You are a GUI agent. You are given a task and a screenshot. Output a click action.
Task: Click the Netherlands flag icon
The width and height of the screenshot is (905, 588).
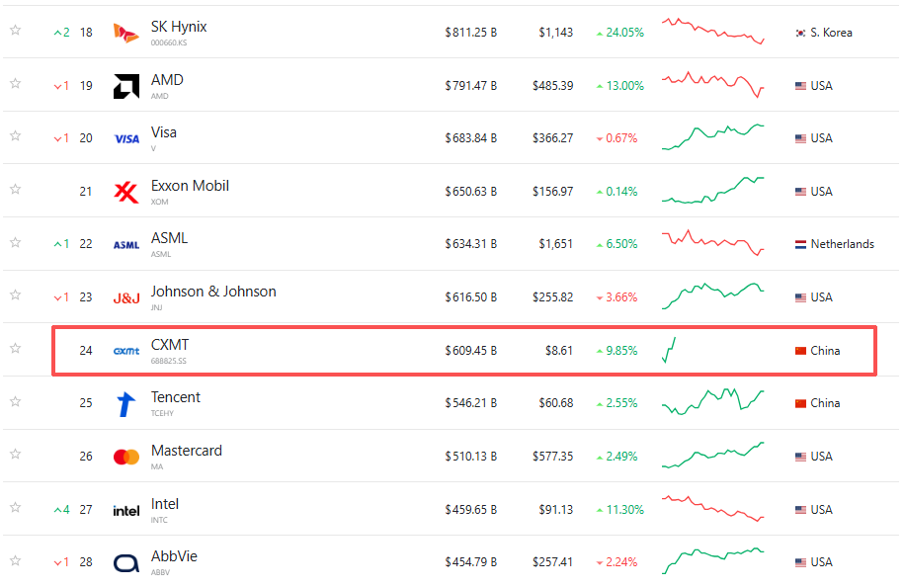coord(800,244)
